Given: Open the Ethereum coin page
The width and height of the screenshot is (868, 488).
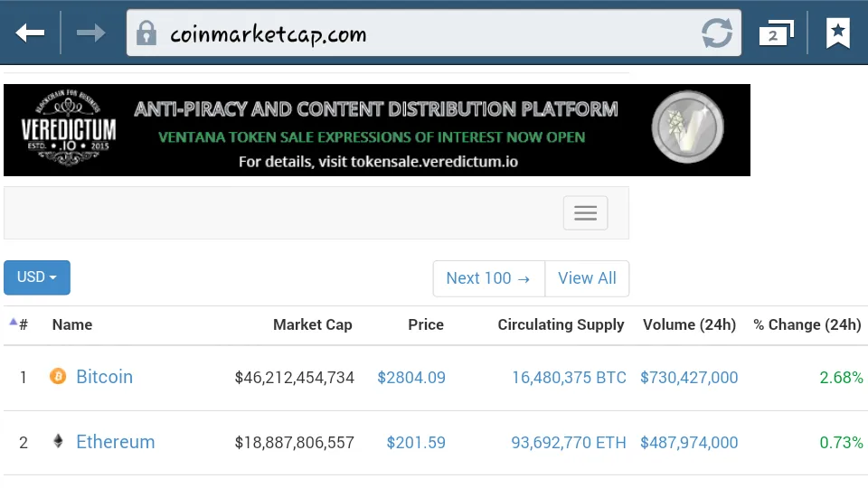Looking at the screenshot, I should tap(115, 442).
